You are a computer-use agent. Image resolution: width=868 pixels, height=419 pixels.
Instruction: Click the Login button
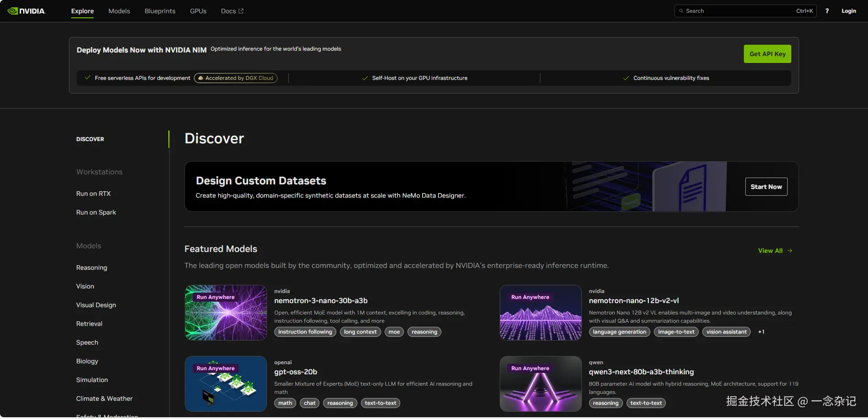click(849, 11)
